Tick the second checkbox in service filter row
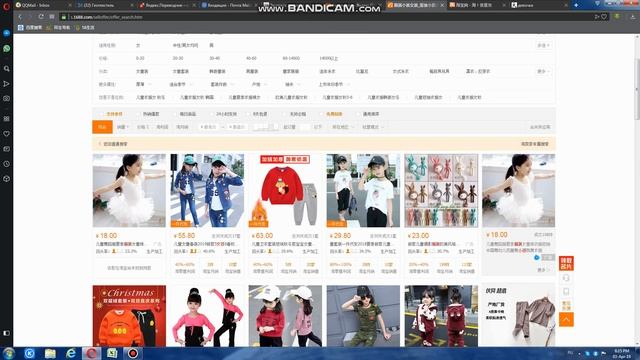Viewport: 640px width, 360px height. [139, 114]
